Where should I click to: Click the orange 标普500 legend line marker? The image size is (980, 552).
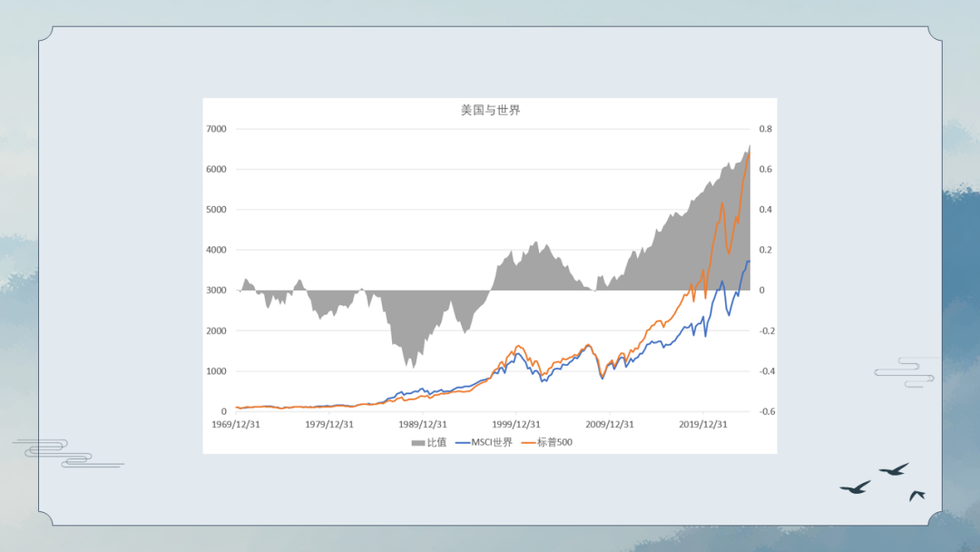[529, 443]
